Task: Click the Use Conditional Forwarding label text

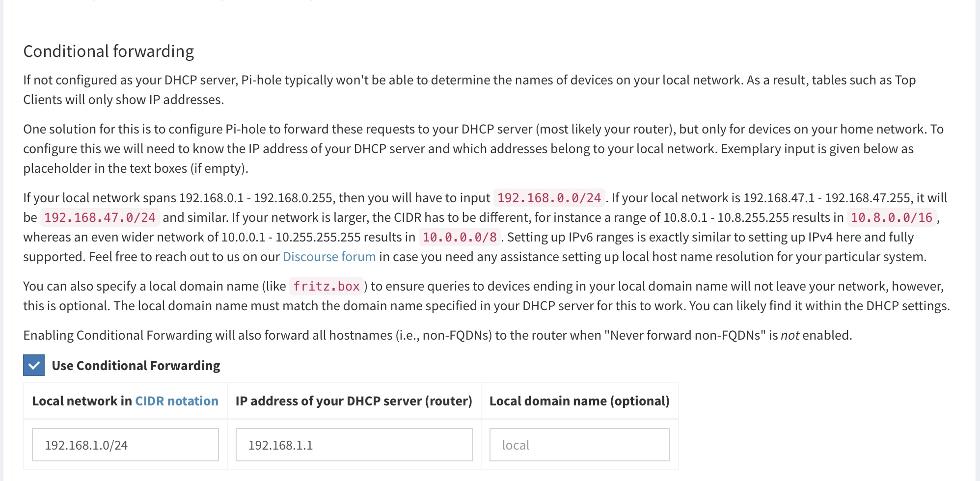Action: pyautogui.click(x=136, y=366)
